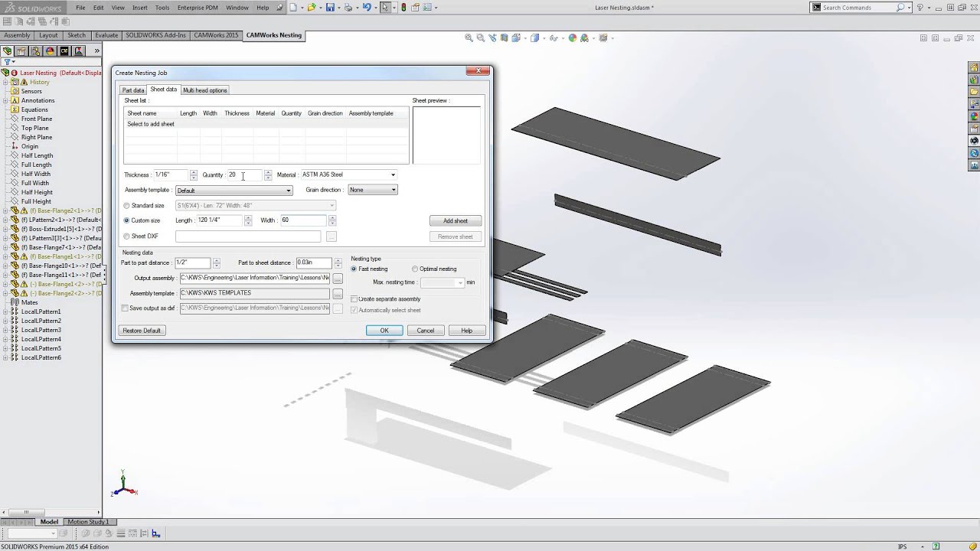980x551 pixels.
Task: Expand the command tabs double-chevron in left panel
Action: [96, 51]
